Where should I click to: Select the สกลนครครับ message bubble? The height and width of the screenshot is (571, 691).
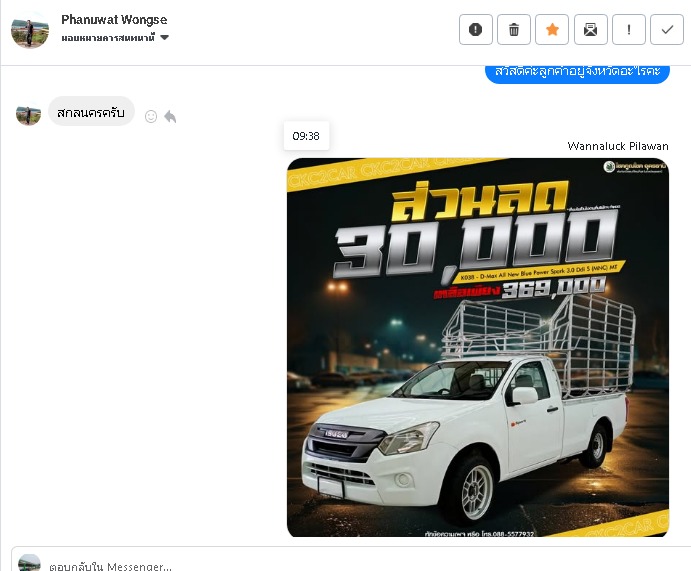tap(91, 112)
